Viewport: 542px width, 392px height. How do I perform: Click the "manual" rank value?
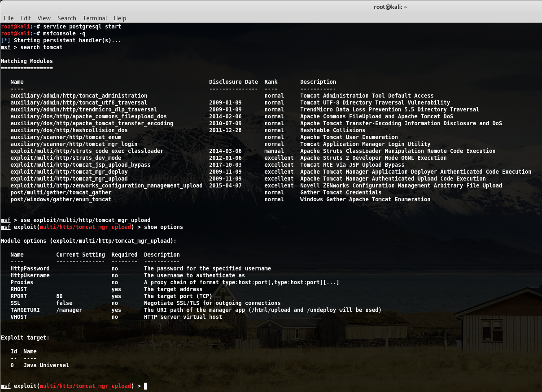[x=274, y=151]
